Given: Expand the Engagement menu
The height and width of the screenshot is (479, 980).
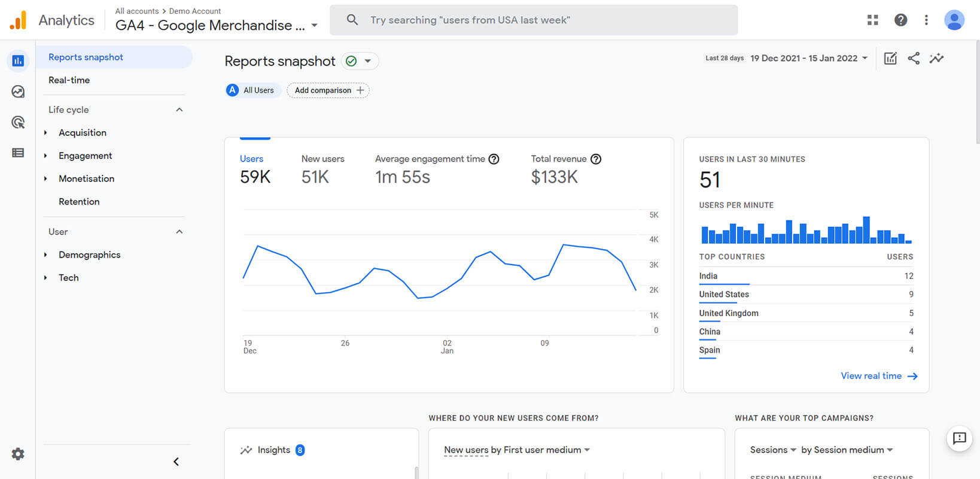Looking at the screenshot, I should click(x=45, y=156).
